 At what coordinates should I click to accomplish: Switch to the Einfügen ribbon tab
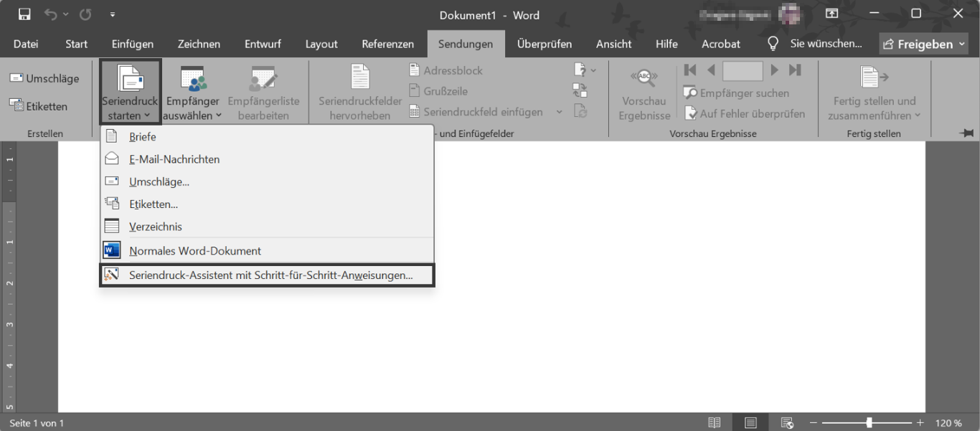[x=133, y=44]
